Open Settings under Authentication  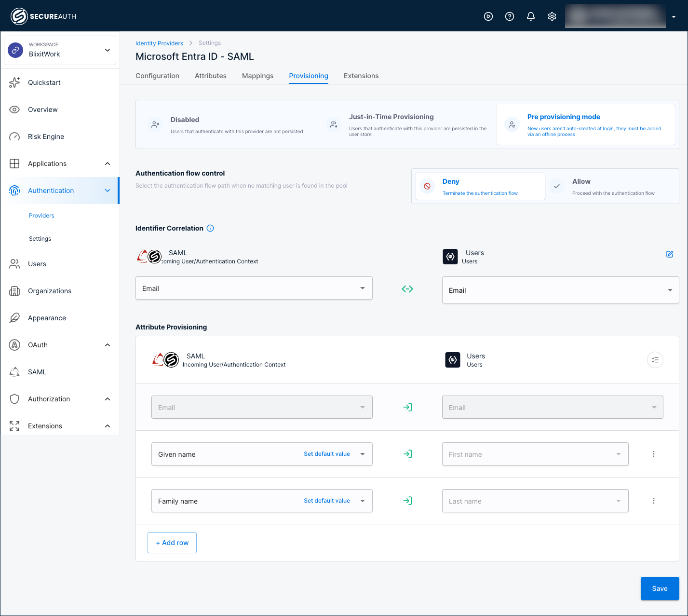click(x=40, y=239)
